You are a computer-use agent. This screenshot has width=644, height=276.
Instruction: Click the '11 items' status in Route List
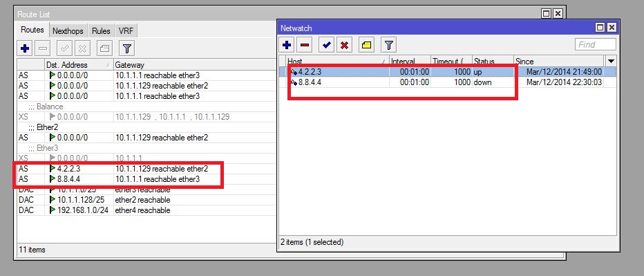click(x=32, y=250)
